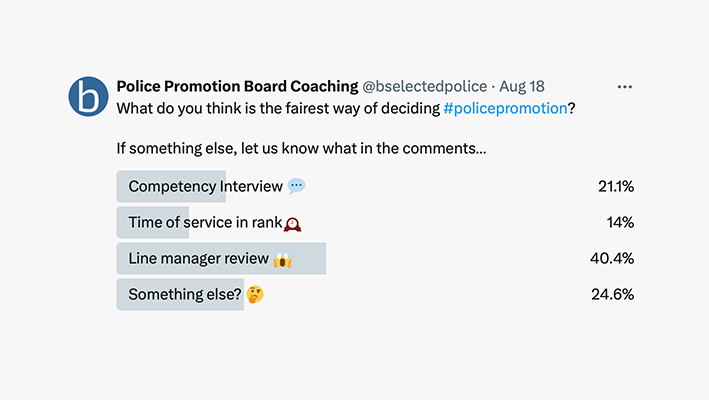Select the Competency Interview poll option
Image resolution: width=709 pixels, height=400 pixels.
pos(205,186)
